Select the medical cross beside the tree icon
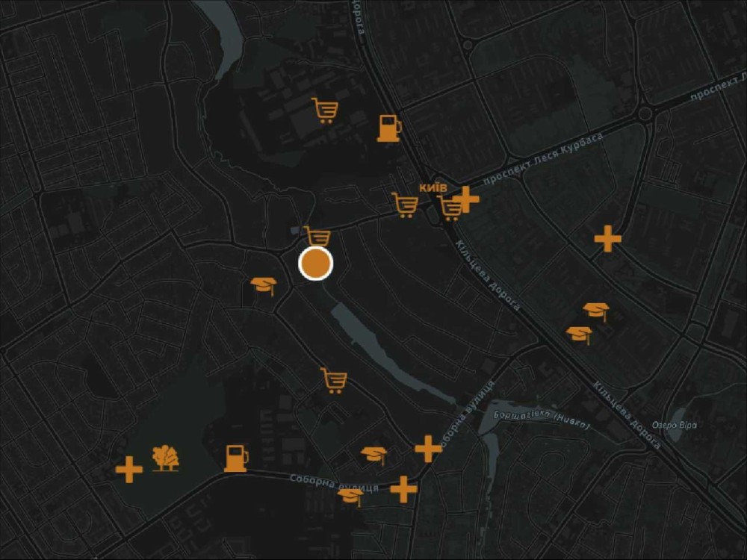The image size is (747, 560). [x=129, y=470]
